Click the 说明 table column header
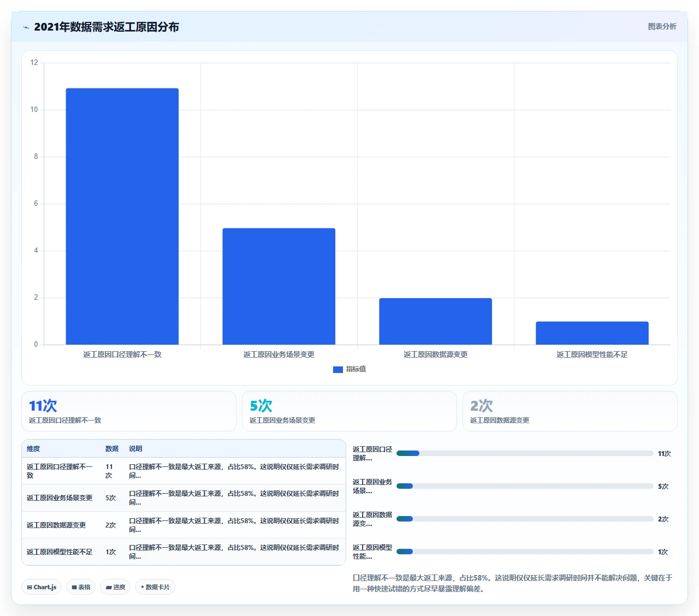The width and height of the screenshot is (699, 616). (x=135, y=449)
